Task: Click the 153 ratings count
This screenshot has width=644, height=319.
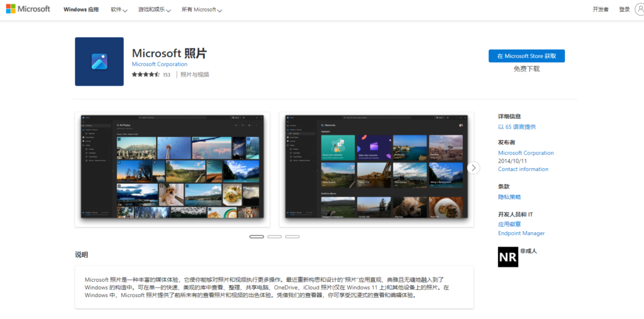Action: (166, 75)
